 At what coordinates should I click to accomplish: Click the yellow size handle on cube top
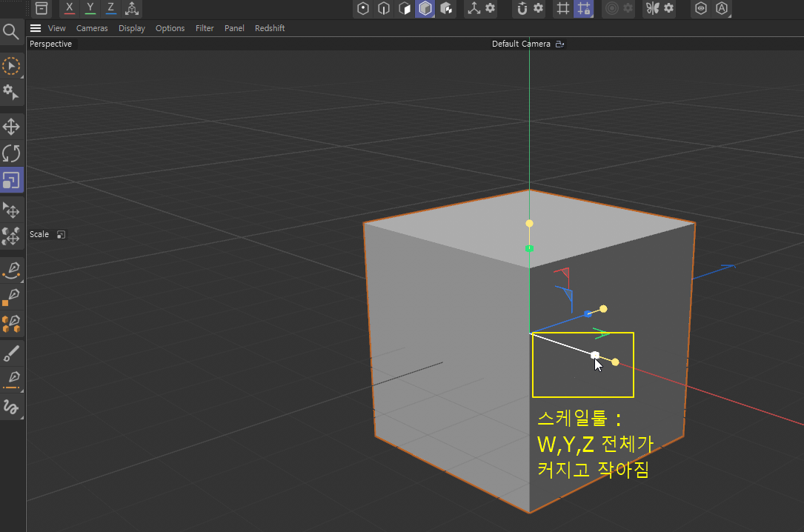[x=530, y=224]
